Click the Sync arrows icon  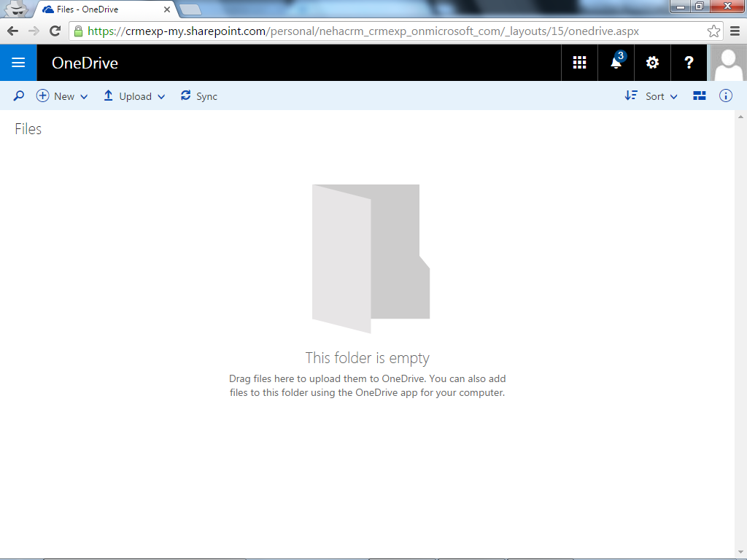tap(186, 96)
